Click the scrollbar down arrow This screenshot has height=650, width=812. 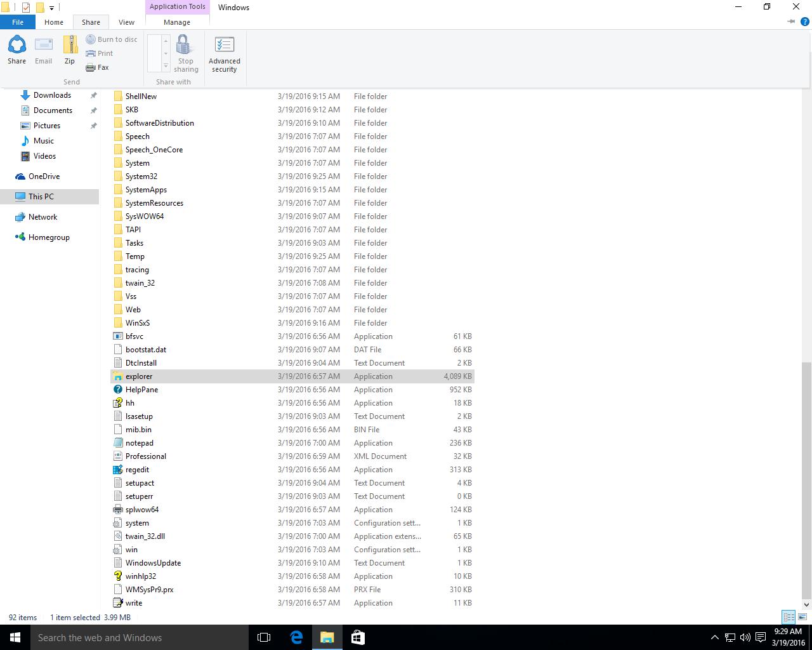[x=806, y=604]
